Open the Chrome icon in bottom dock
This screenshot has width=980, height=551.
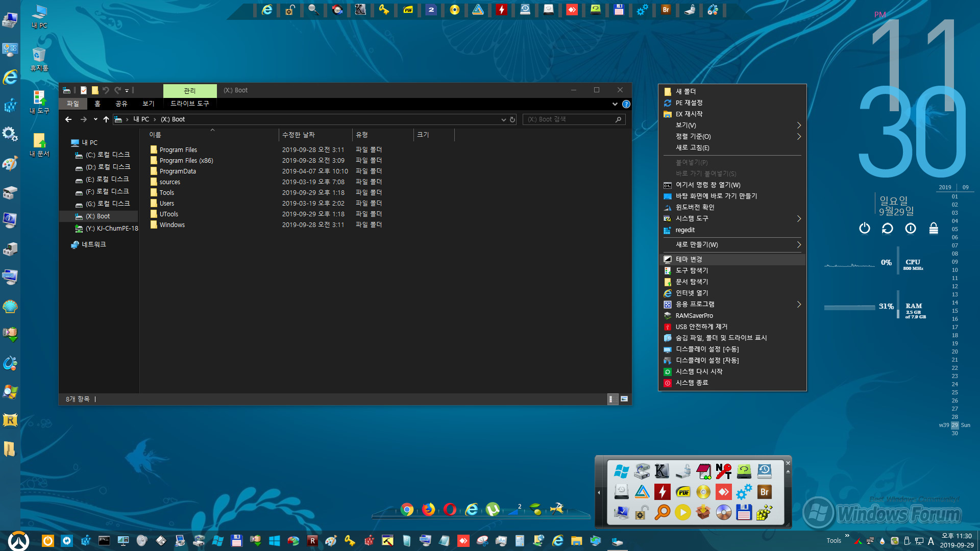(407, 509)
